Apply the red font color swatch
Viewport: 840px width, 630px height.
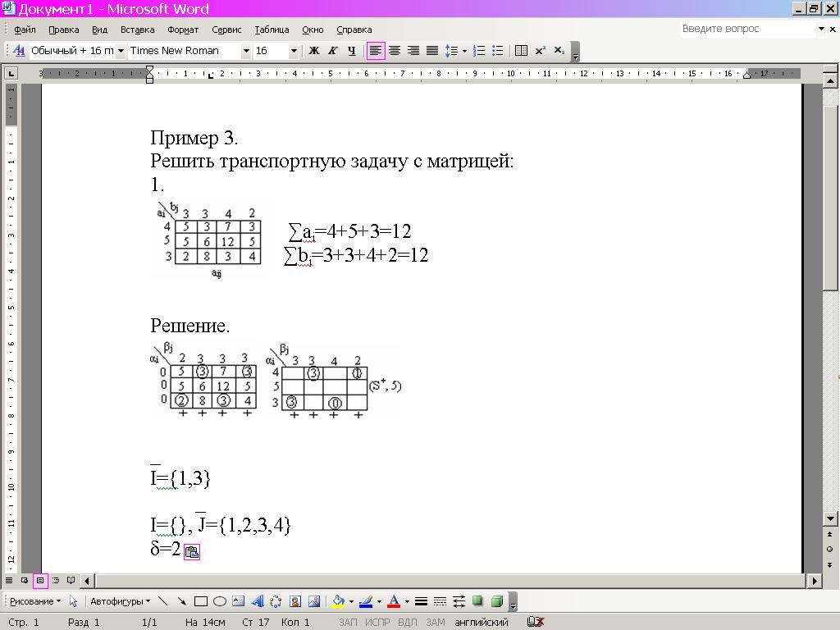[395, 601]
